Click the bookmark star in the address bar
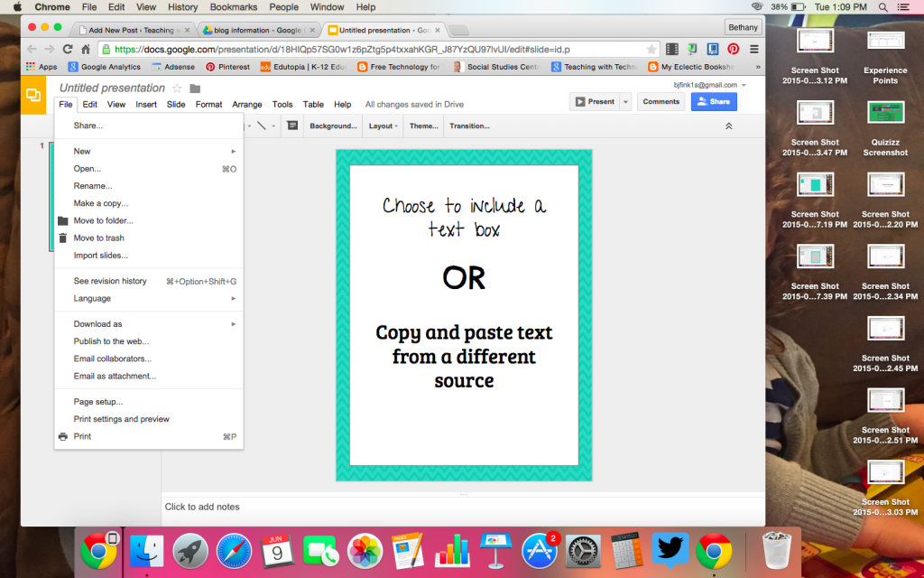The height and width of the screenshot is (578, 924). [x=652, y=51]
